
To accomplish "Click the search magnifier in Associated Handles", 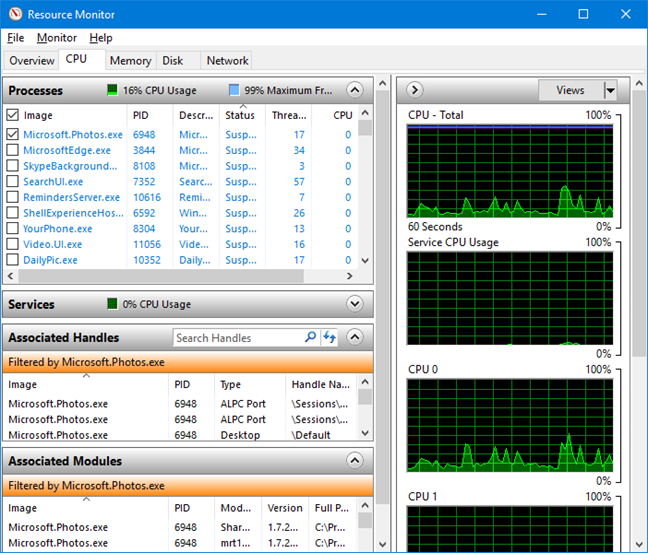I will (310, 338).
